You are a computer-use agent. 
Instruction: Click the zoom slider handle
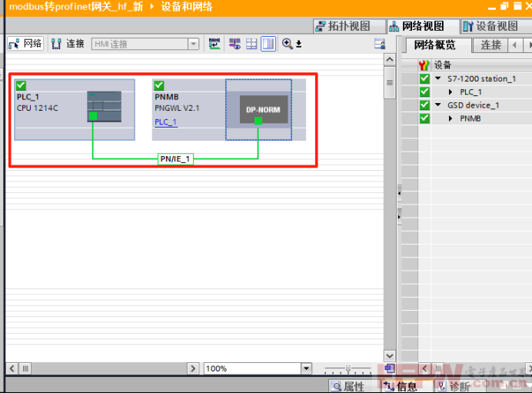[347, 368]
